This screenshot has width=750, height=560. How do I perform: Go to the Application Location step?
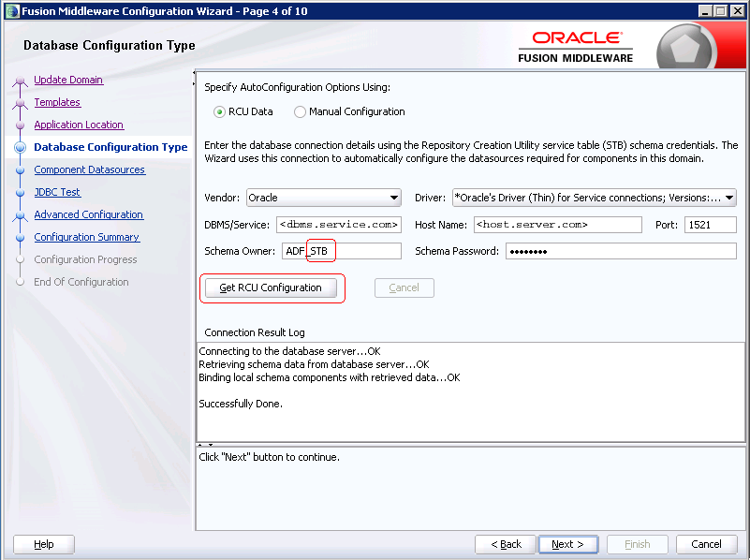coord(79,125)
